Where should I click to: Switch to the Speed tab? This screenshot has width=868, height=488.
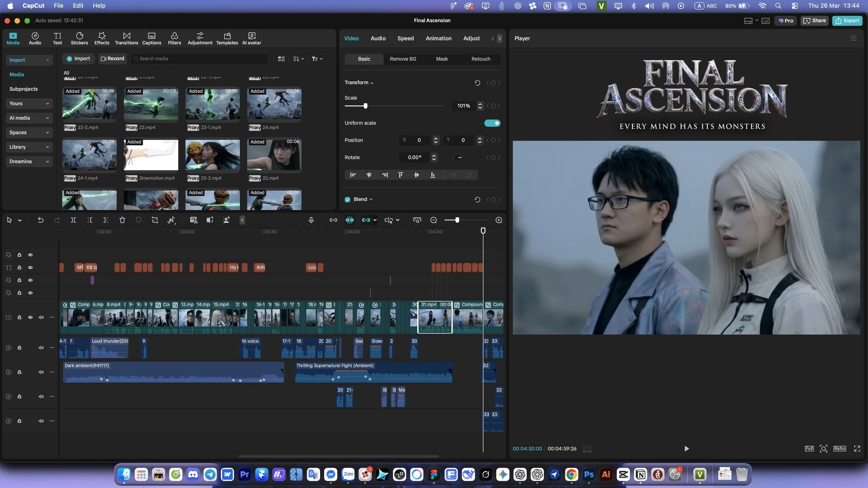pyautogui.click(x=405, y=38)
